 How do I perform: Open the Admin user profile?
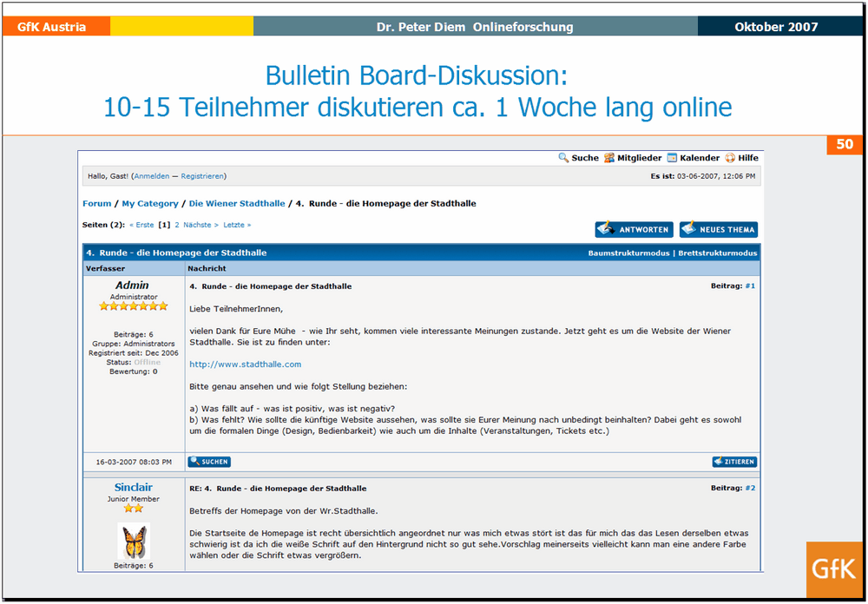[132, 286]
